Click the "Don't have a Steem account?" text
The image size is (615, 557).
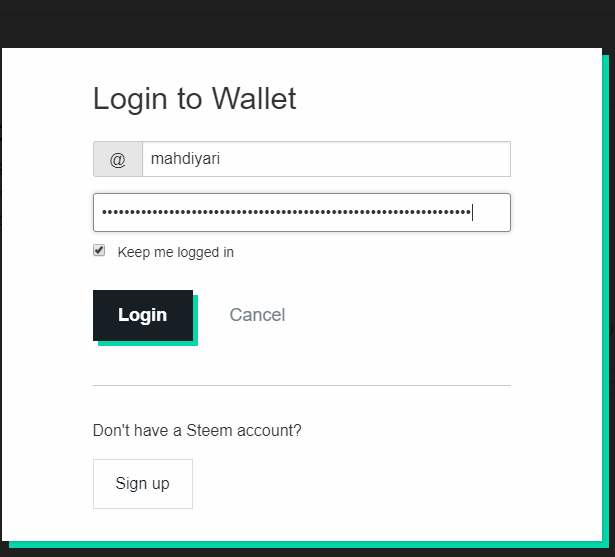pos(197,430)
